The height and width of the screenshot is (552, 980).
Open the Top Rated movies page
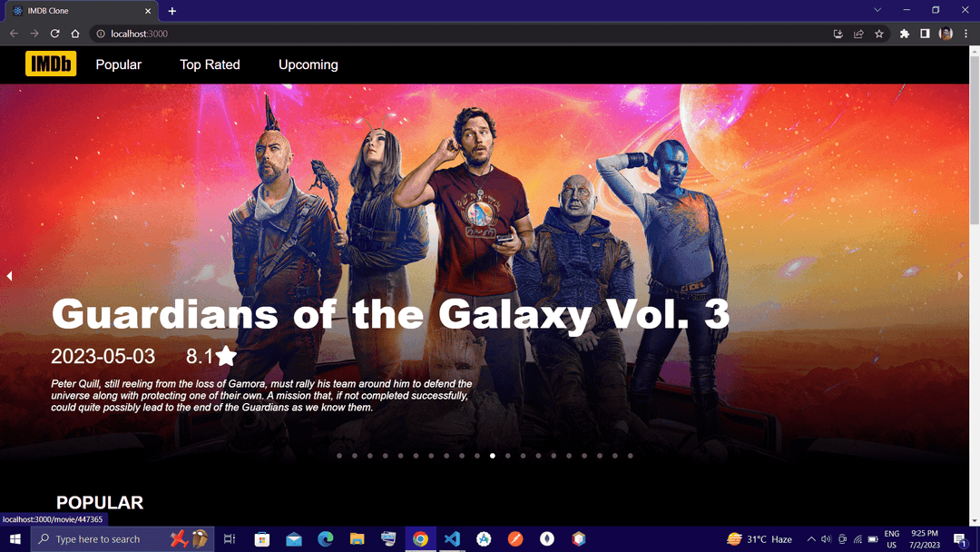click(210, 64)
